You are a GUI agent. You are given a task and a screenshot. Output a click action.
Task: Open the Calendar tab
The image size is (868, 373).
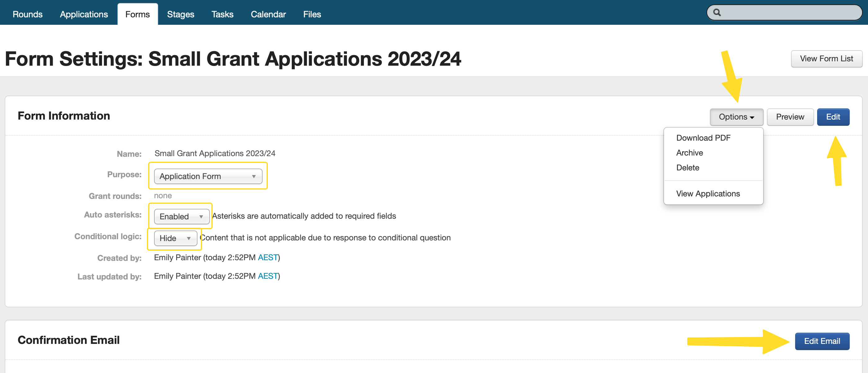click(268, 14)
